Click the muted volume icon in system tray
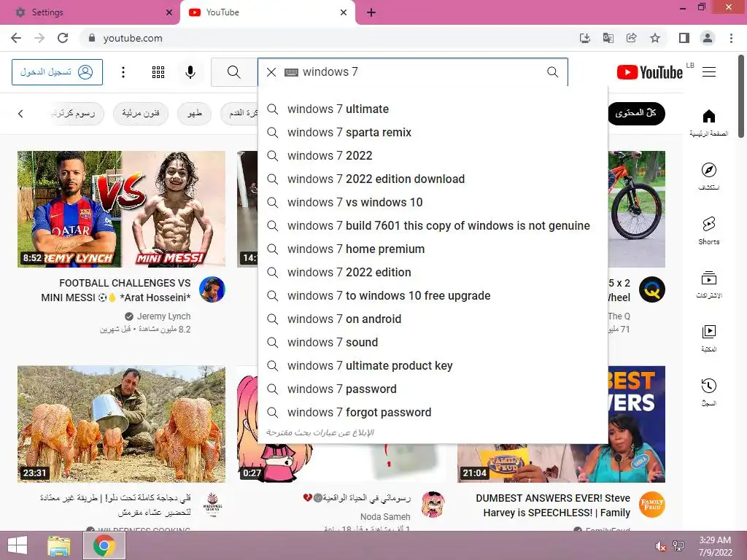747x560 pixels. coord(661,546)
